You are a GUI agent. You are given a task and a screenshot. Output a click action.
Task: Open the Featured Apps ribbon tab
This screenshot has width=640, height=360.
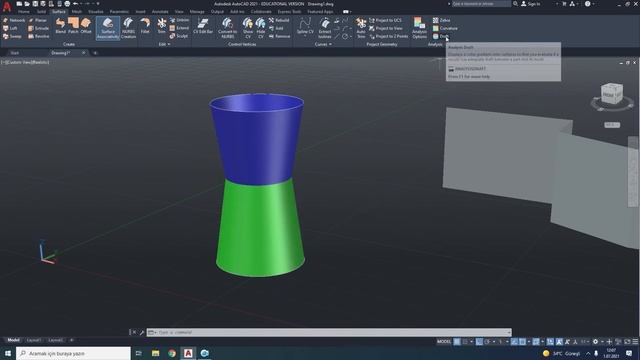tap(320, 11)
